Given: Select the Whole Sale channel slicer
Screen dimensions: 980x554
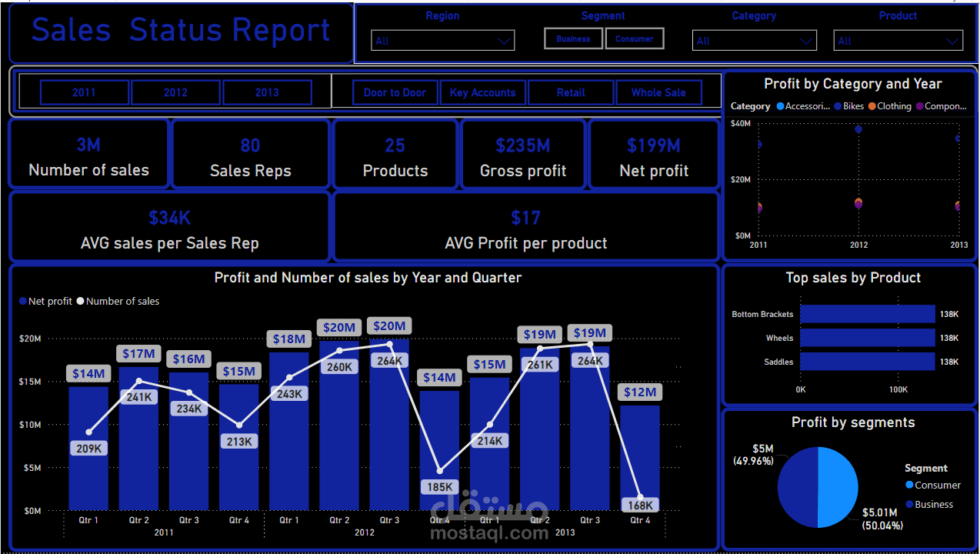Looking at the screenshot, I should (659, 92).
